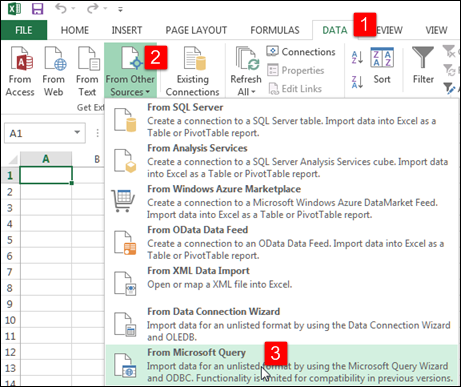Switch to the INSERT tab
Screen dimensions: 461x387
pyautogui.click(x=127, y=30)
